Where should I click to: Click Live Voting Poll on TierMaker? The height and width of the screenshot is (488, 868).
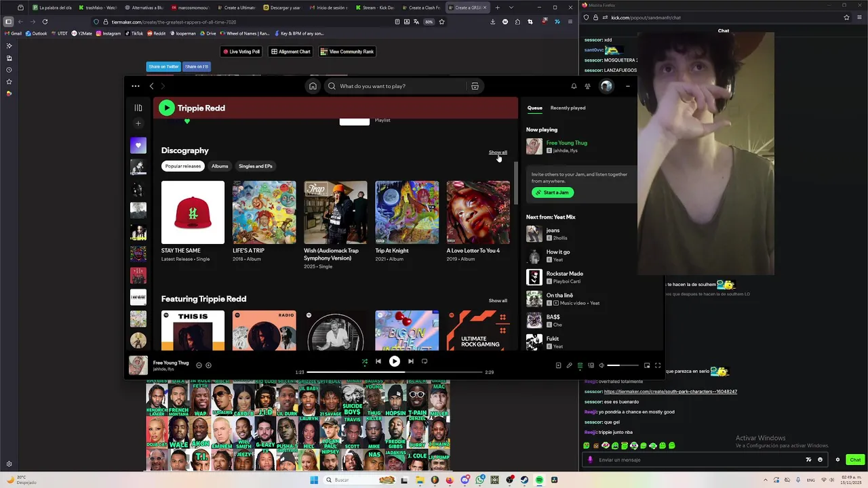(x=241, y=52)
